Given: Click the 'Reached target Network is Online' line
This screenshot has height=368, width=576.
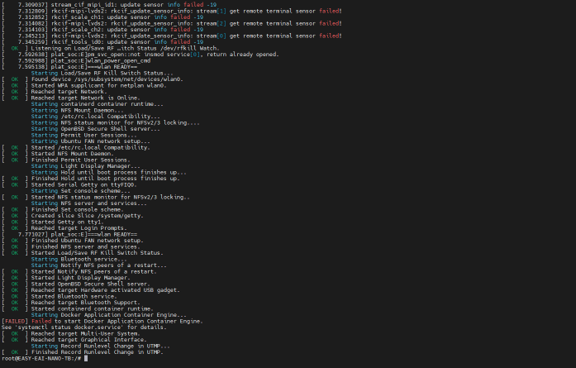Looking at the screenshot, I should tap(71, 98).
